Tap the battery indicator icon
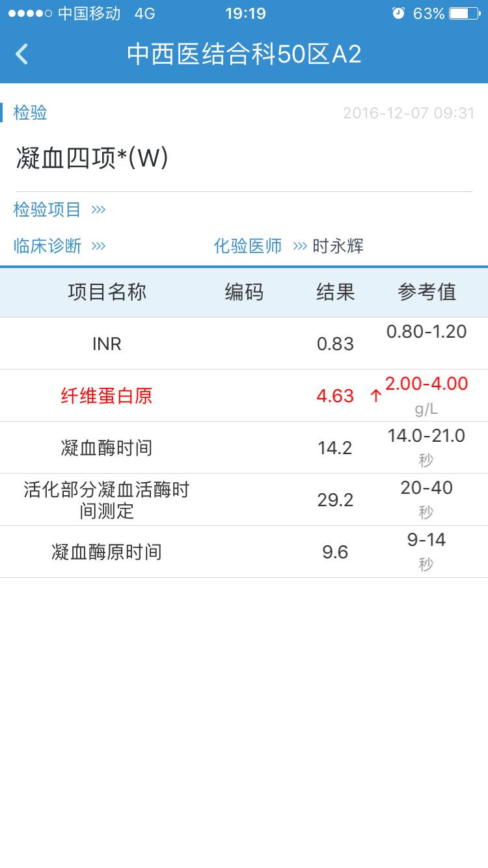The width and height of the screenshot is (488, 868). tap(464, 14)
